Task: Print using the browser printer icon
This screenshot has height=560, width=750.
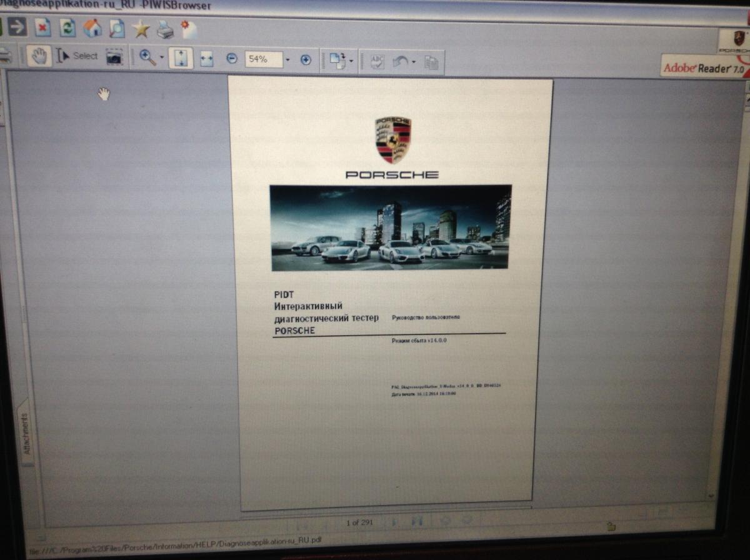Action: pos(165,29)
